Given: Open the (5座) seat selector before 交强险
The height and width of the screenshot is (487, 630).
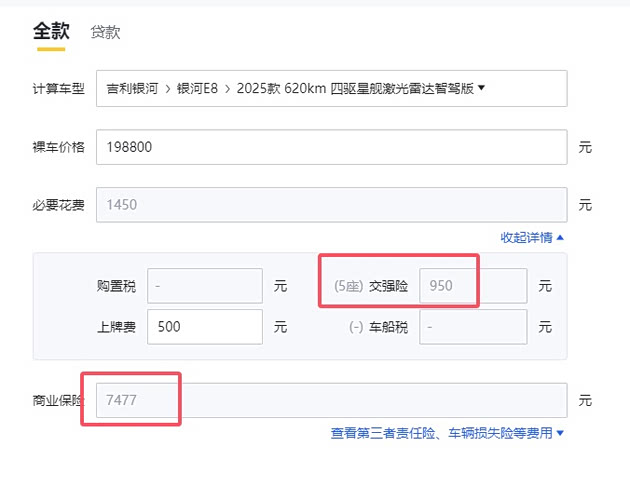Looking at the screenshot, I should 349,286.
